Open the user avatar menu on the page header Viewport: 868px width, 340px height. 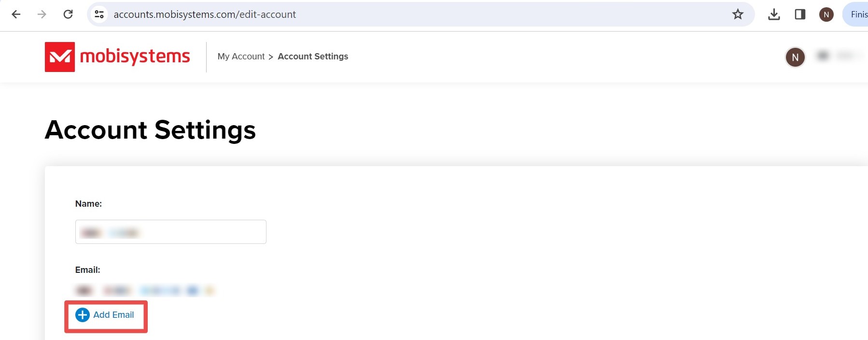click(x=795, y=57)
